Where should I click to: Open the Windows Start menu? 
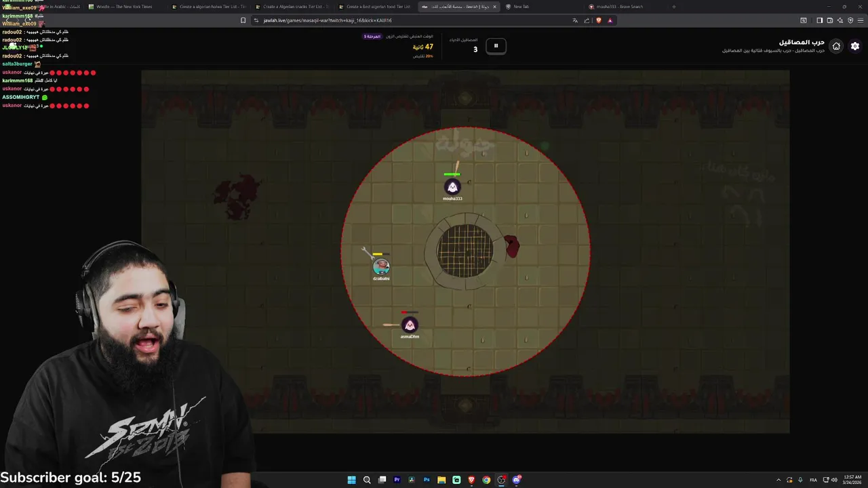(x=351, y=480)
